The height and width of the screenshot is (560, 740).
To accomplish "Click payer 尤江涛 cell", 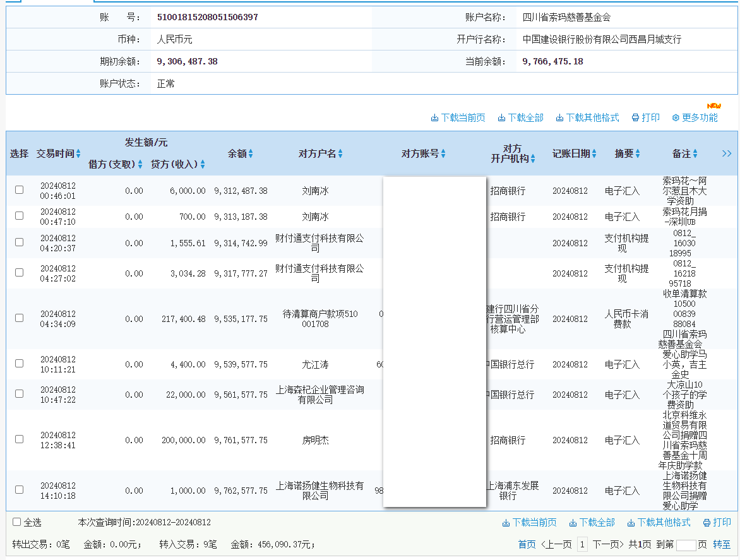I will coord(315,365).
